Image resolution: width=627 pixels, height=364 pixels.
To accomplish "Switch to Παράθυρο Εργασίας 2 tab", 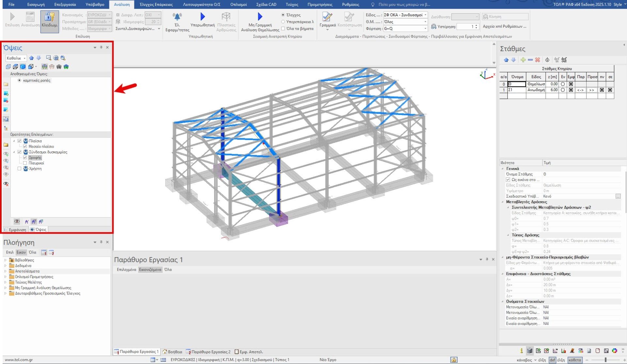I will pyautogui.click(x=208, y=352).
